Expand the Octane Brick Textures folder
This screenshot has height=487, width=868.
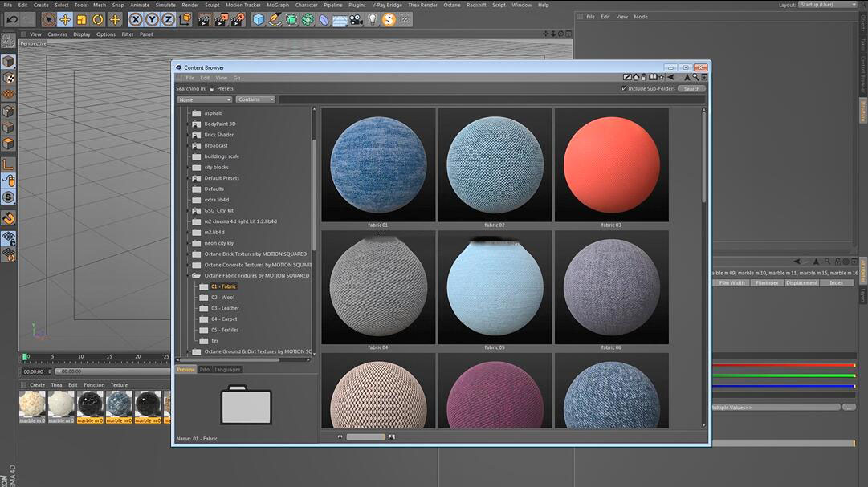point(188,254)
